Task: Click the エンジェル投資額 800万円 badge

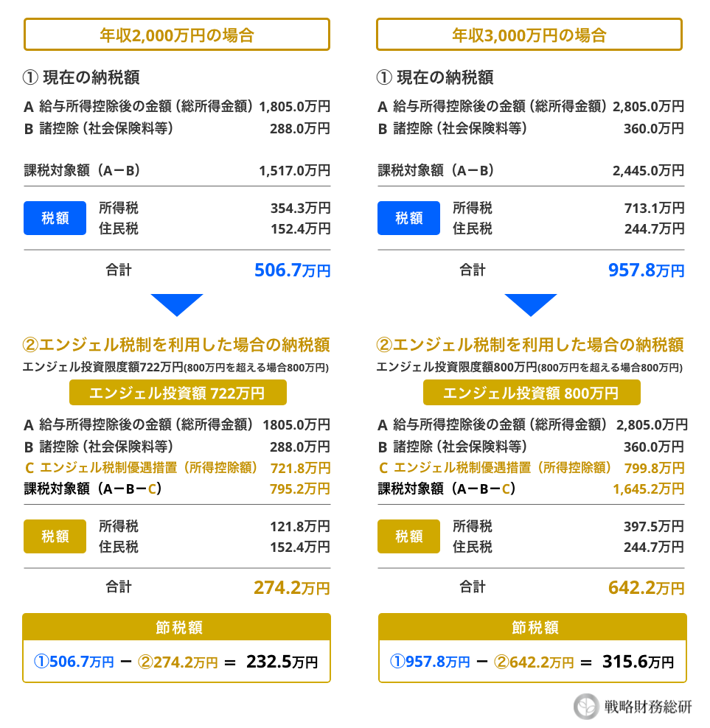Action: point(532,393)
